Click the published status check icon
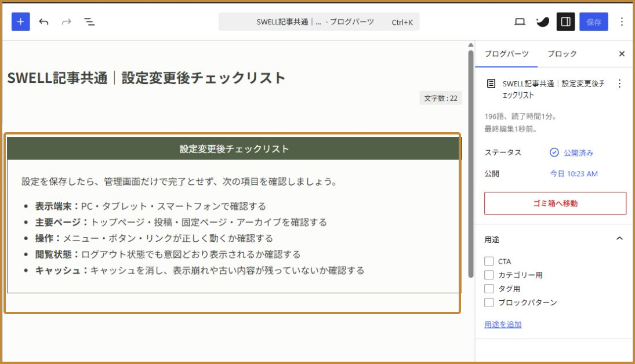 [554, 152]
